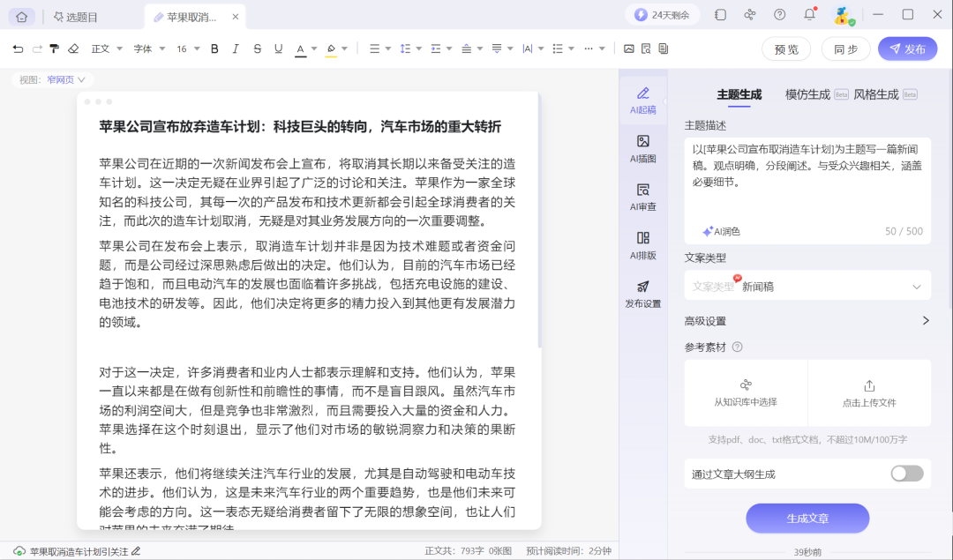The height and width of the screenshot is (560, 953).
Task: Switch to the 模仿生成 tab
Action: tap(807, 94)
